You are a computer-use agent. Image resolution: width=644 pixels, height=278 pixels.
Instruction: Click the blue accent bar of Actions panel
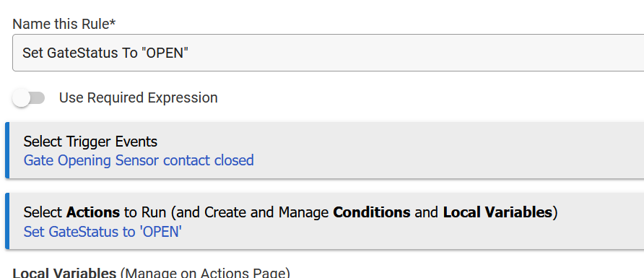(7, 221)
